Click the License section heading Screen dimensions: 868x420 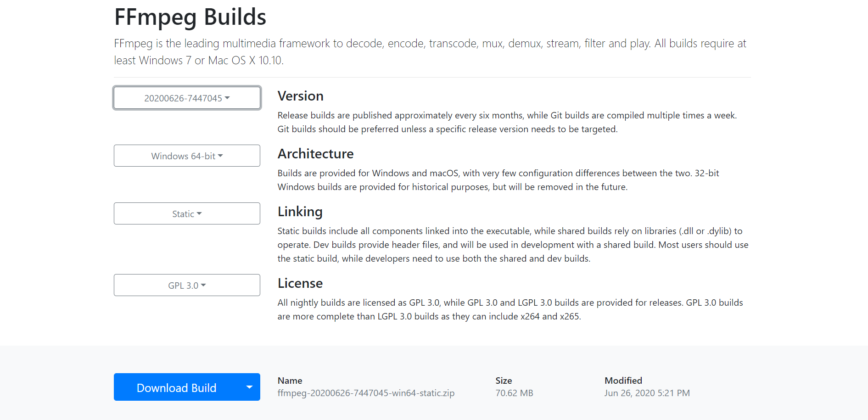click(x=300, y=283)
